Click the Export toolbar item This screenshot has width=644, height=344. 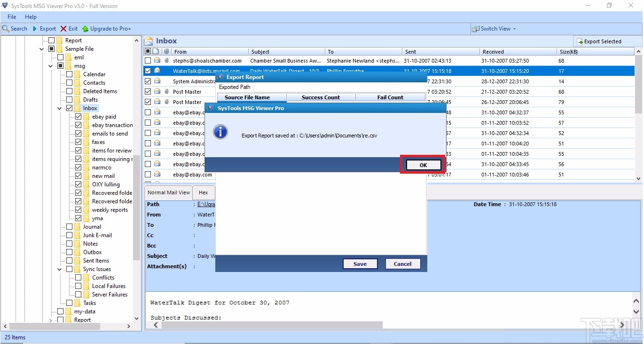(44, 29)
